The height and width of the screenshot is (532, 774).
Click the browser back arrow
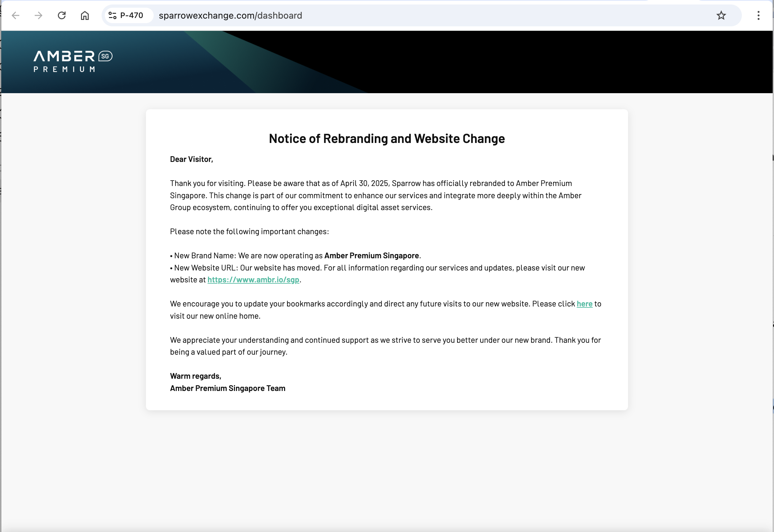click(x=15, y=15)
